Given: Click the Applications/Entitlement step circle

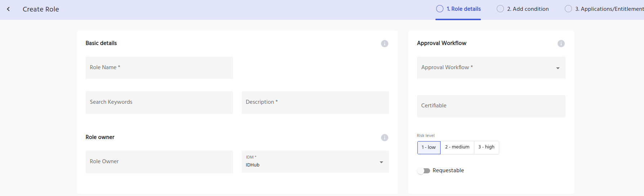Looking at the screenshot, I should point(568,9).
